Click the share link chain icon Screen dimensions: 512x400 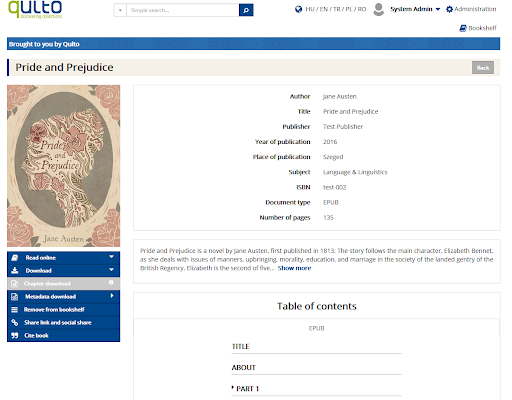click(15, 322)
